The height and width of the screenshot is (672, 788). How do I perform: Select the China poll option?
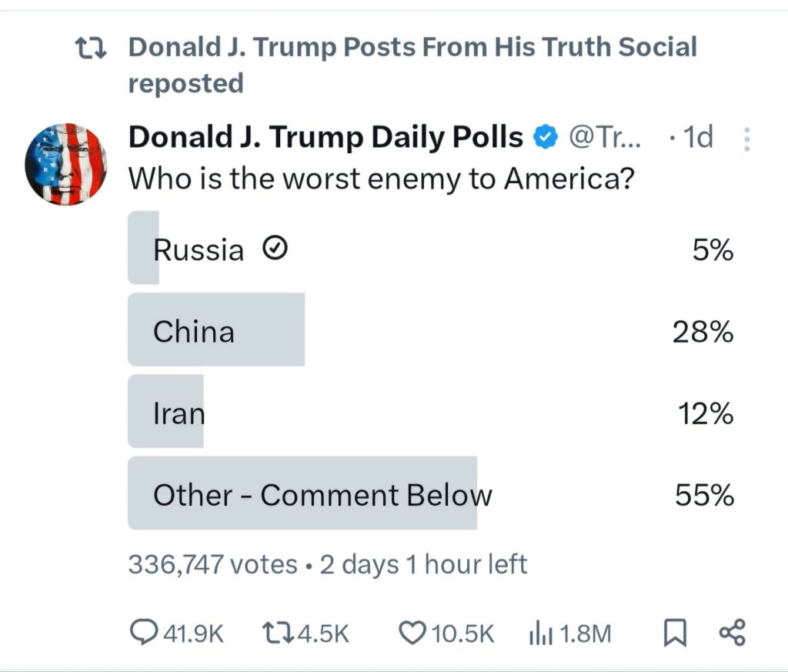pyautogui.click(x=431, y=330)
